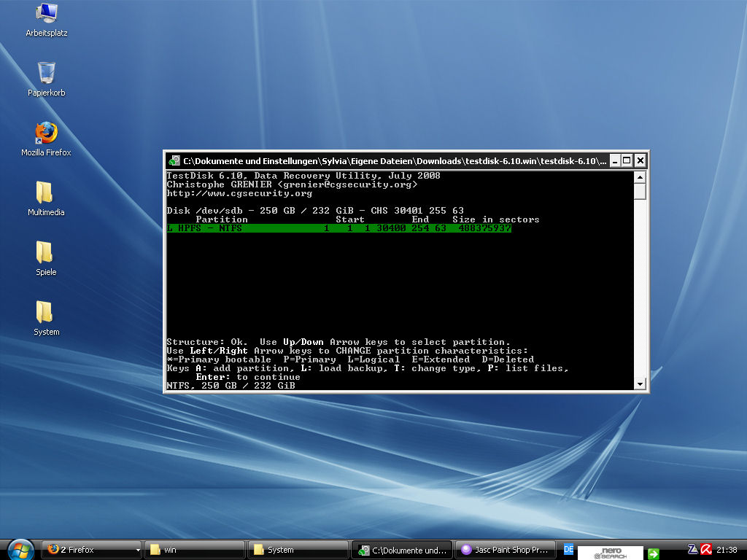Click the TestDisk console title bar icon
Image resolution: width=747 pixels, height=560 pixels.
click(x=175, y=161)
